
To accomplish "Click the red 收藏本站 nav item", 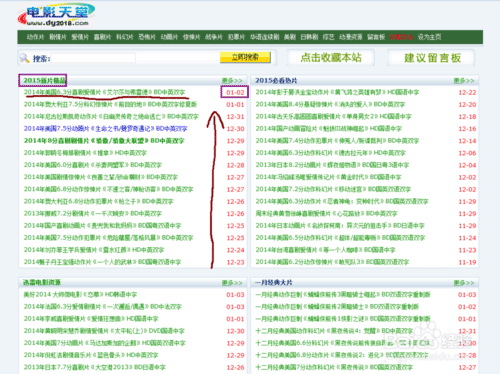I will 401,37.
